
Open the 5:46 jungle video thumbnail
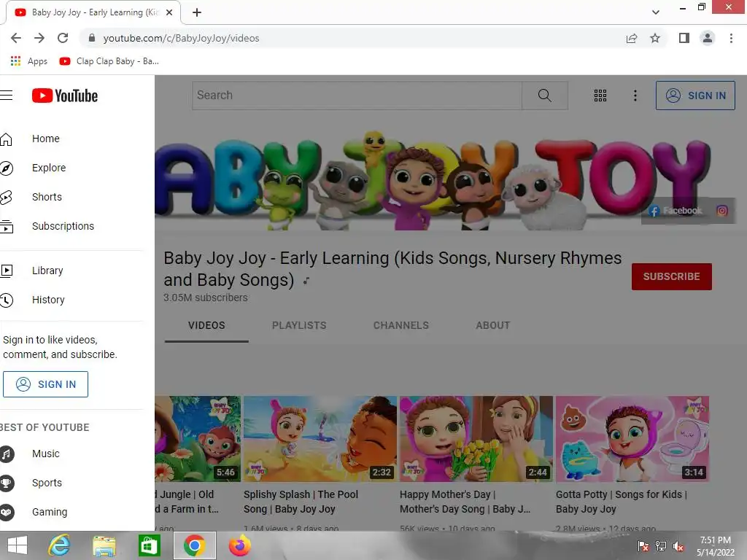(198, 439)
